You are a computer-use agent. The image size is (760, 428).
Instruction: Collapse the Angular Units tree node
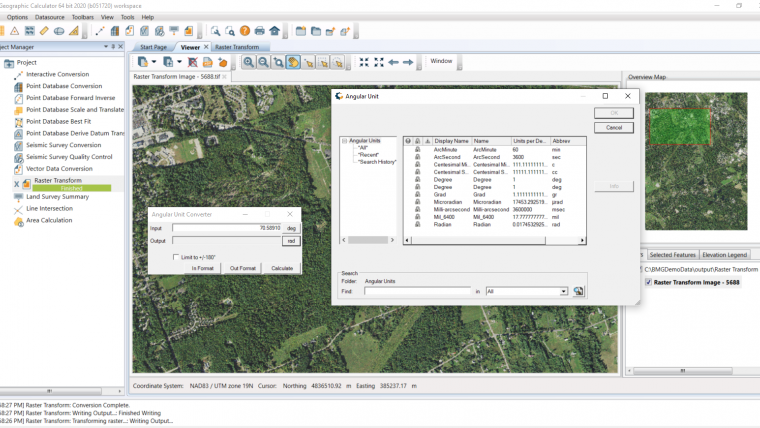[x=344, y=141]
